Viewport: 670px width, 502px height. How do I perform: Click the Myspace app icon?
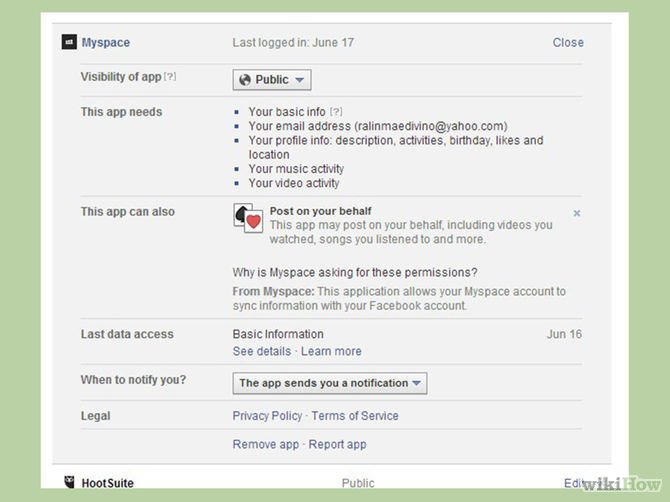pos(69,42)
